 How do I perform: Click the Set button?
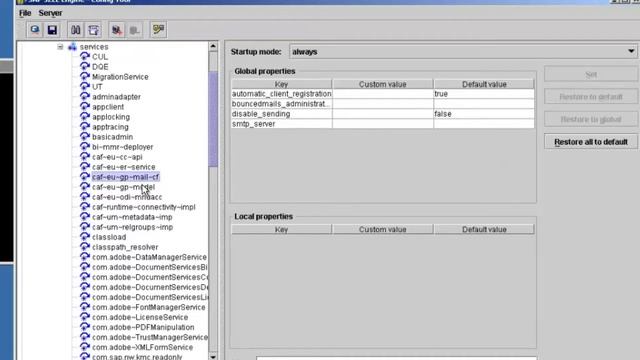click(591, 75)
